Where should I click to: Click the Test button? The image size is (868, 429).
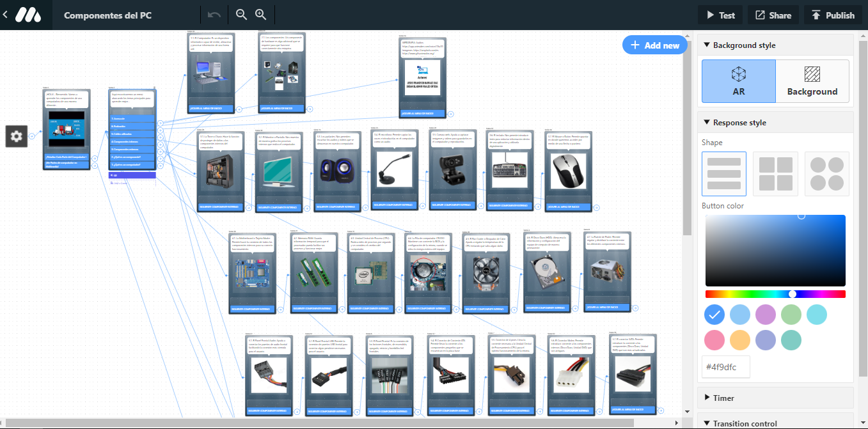click(x=720, y=15)
